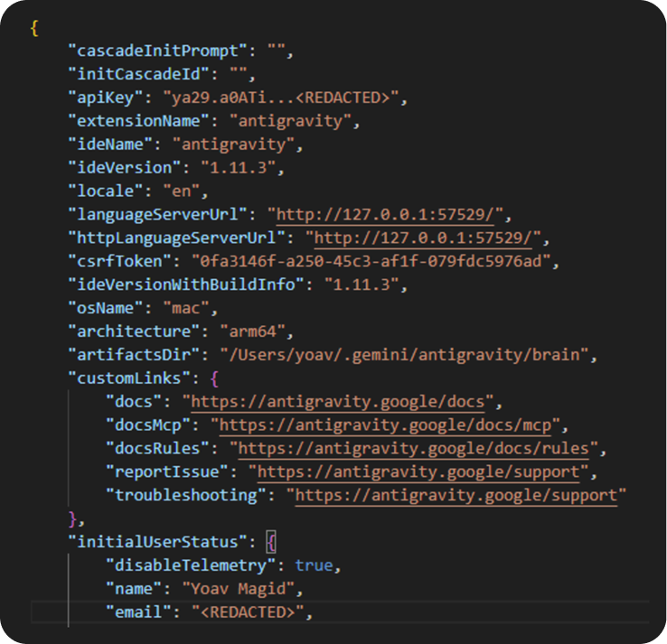Screen dimensions: 667x644
Task: Click the closing brace after customLinks
Action: click(x=72, y=518)
